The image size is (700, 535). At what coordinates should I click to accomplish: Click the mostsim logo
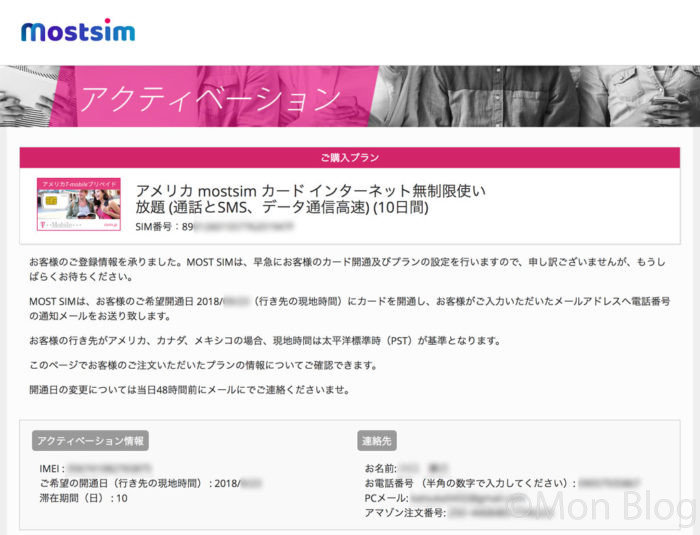78,30
